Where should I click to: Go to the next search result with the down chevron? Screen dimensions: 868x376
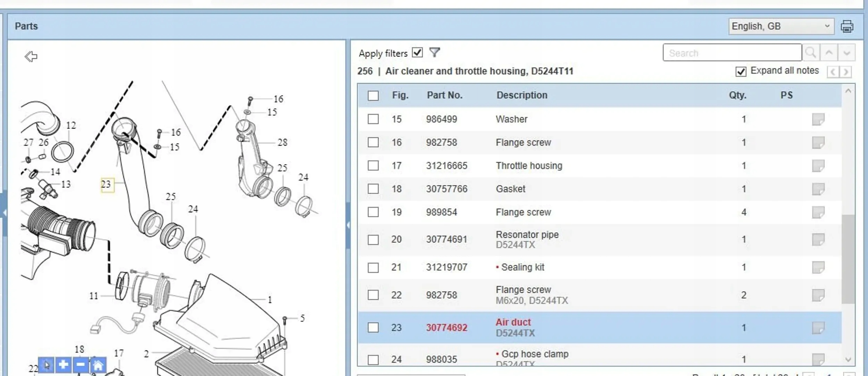tap(846, 53)
